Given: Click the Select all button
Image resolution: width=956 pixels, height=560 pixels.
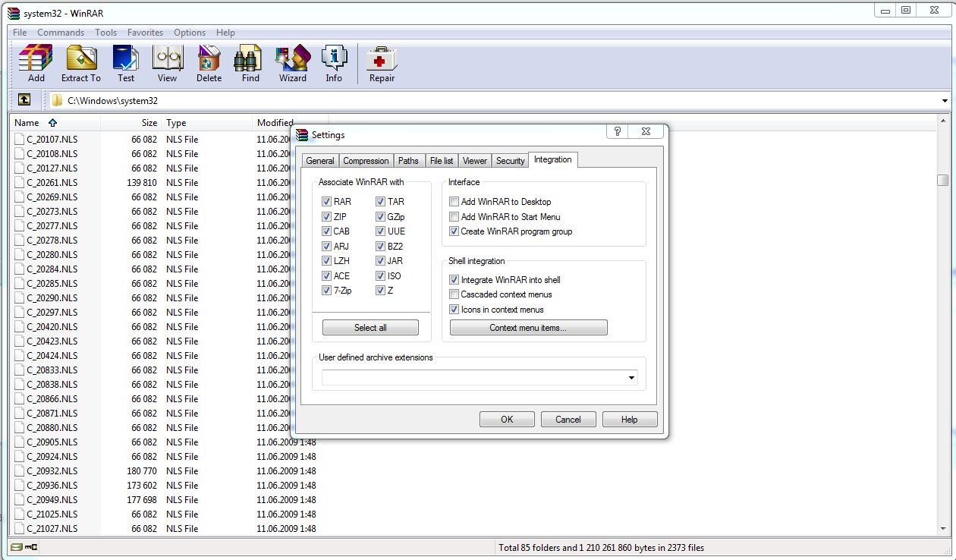Looking at the screenshot, I should pyautogui.click(x=370, y=328).
